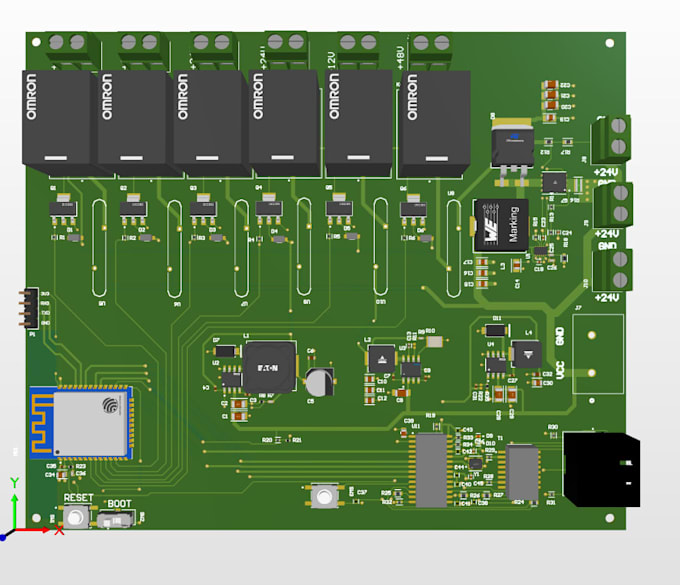Select the black Ethernet jack connector
The width and height of the screenshot is (680, 585).
601,469
